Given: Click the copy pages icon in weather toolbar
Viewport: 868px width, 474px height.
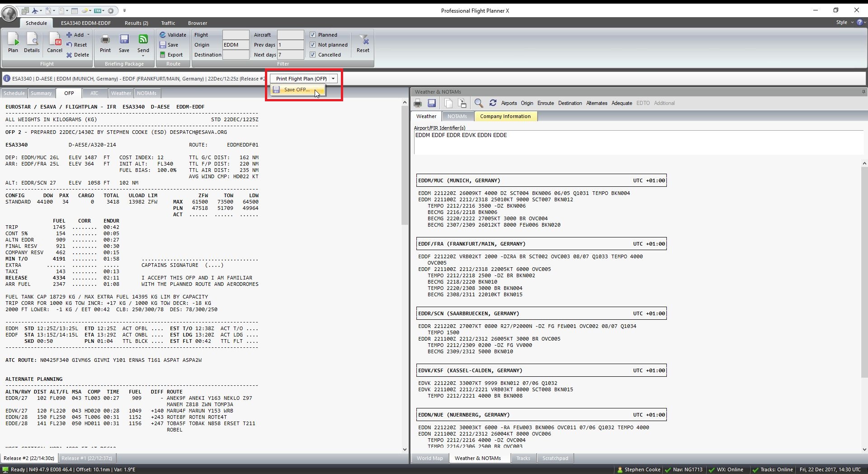Looking at the screenshot, I should (448, 104).
